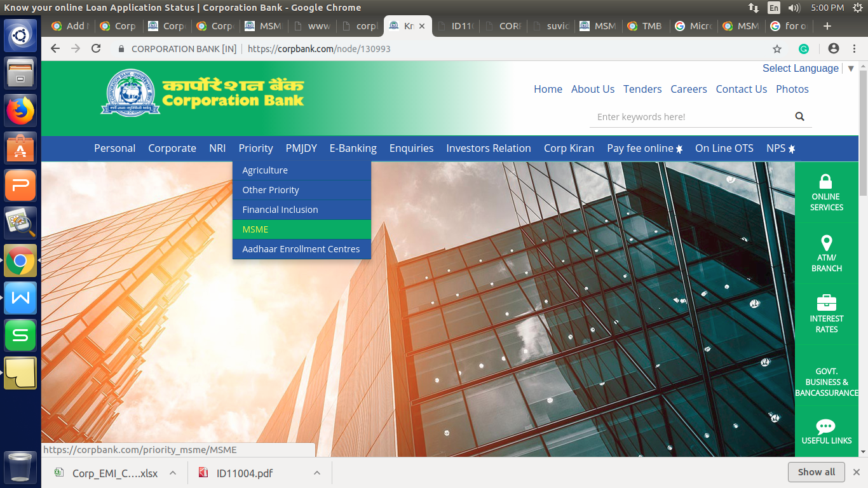Open Corp Kiran menu item

pyautogui.click(x=569, y=148)
